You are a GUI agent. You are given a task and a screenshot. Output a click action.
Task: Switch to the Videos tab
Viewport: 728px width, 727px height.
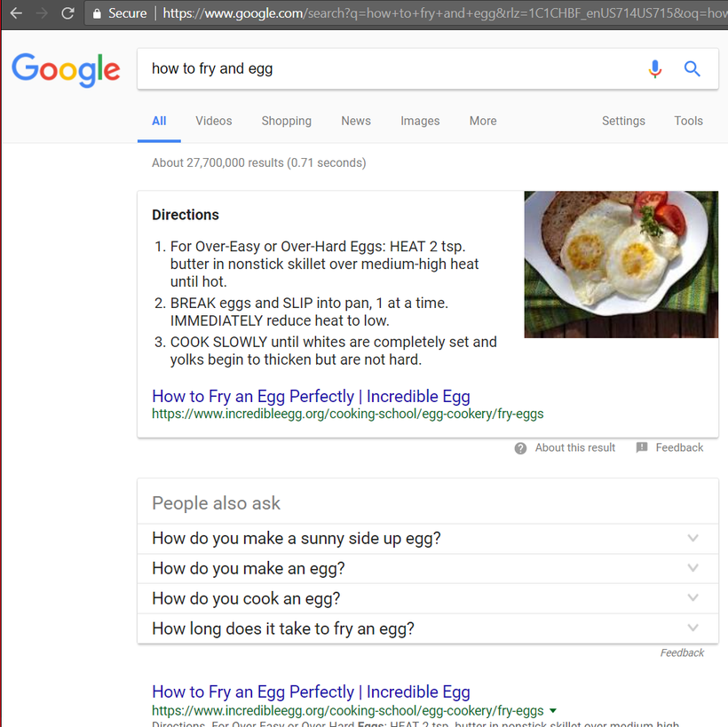click(214, 121)
